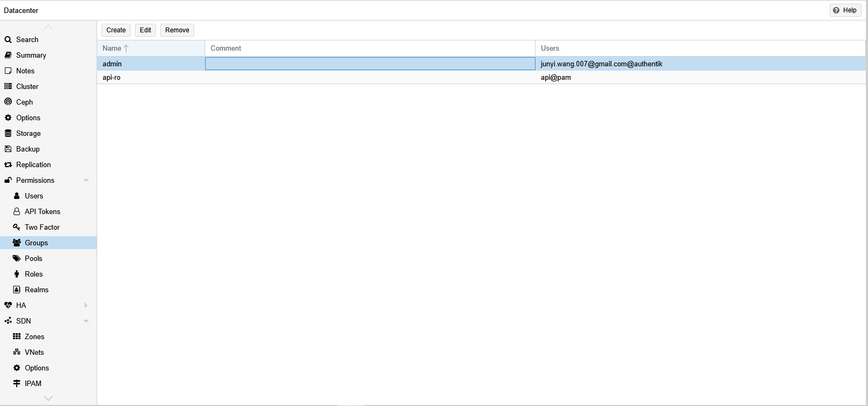868x406 pixels.
Task: Click the Backup floppy disk icon
Action: point(8,149)
